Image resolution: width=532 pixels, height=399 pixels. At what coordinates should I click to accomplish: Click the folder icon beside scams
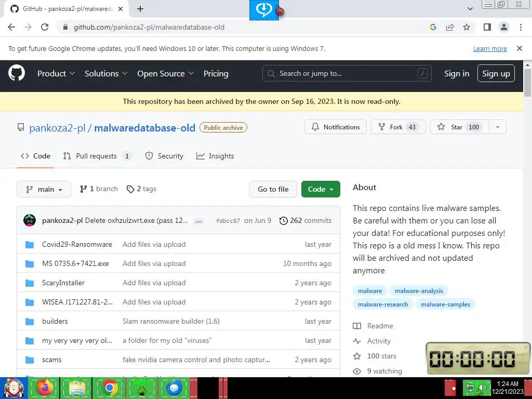(x=30, y=360)
